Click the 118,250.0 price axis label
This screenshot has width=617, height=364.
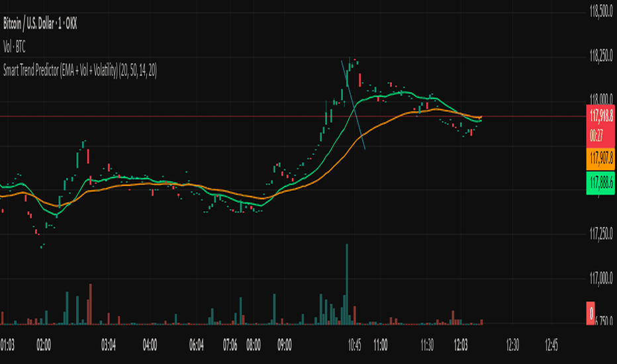click(601, 56)
